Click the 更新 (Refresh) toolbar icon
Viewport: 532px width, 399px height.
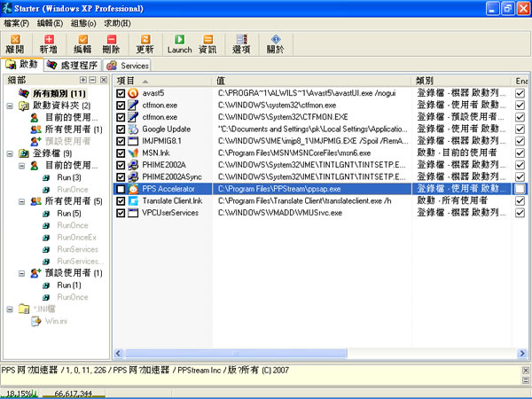[x=145, y=39]
